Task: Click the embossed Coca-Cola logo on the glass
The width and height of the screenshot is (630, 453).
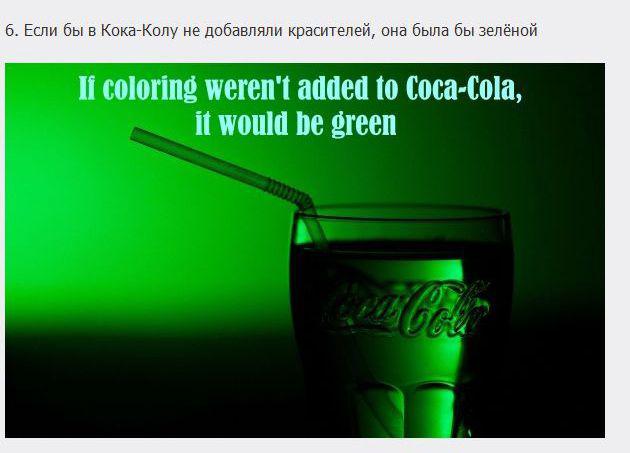Action: [x=404, y=309]
